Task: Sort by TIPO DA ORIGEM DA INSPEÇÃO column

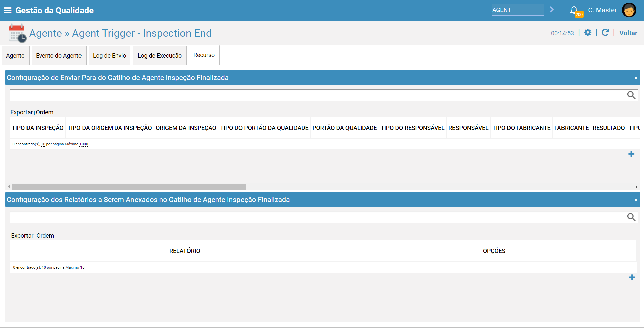Action: click(x=110, y=128)
